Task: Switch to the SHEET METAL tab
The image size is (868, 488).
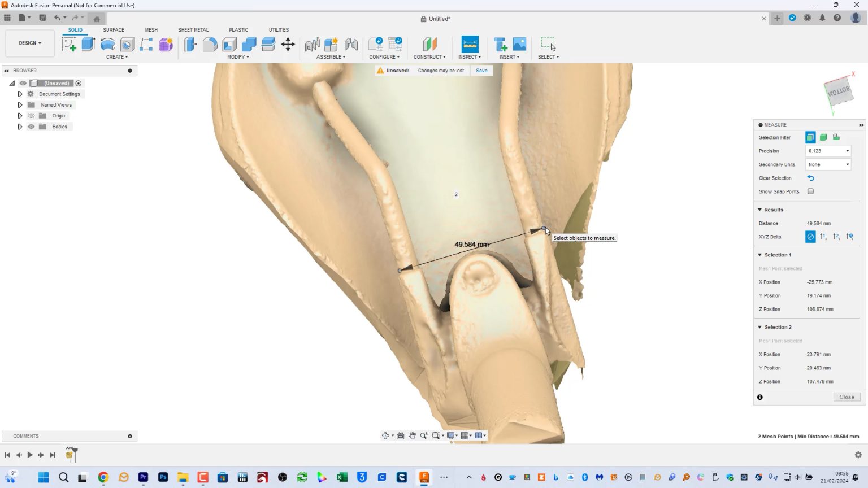Action: pyautogui.click(x=193, y=30)
